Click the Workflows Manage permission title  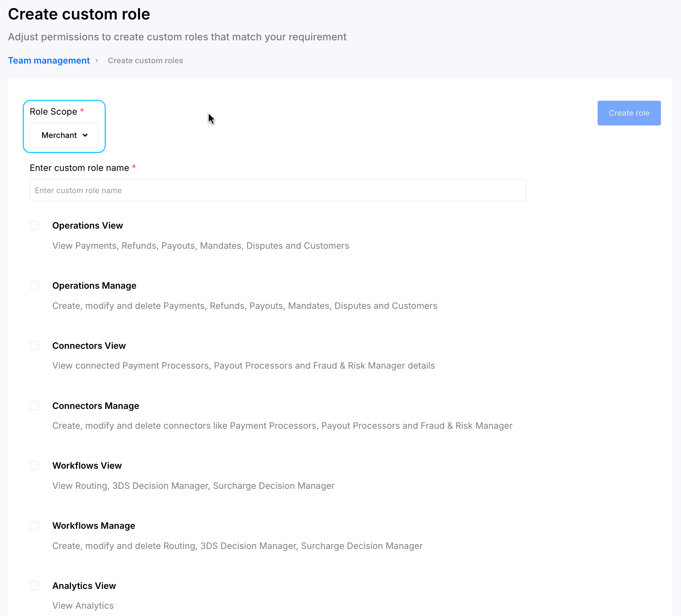tap(93, 526)
